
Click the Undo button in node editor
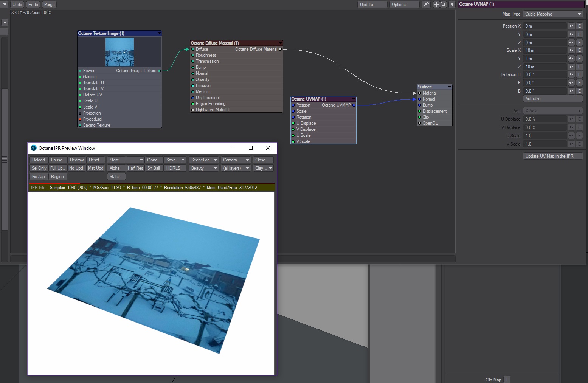(17, 5)
